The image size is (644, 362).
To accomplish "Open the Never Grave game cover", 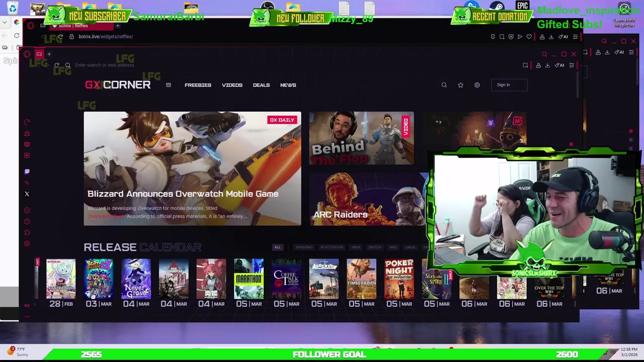I will point(136,279).
